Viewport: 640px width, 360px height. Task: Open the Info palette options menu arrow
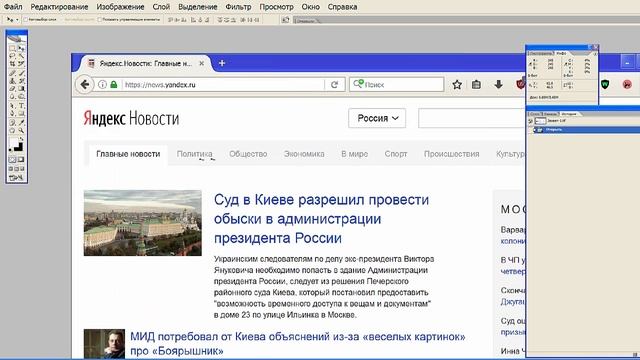(595, 54)
